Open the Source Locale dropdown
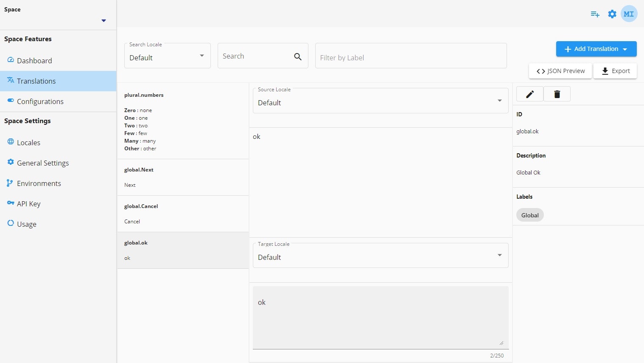This screenshot has height=363, width=644. [x=381, y=101]
